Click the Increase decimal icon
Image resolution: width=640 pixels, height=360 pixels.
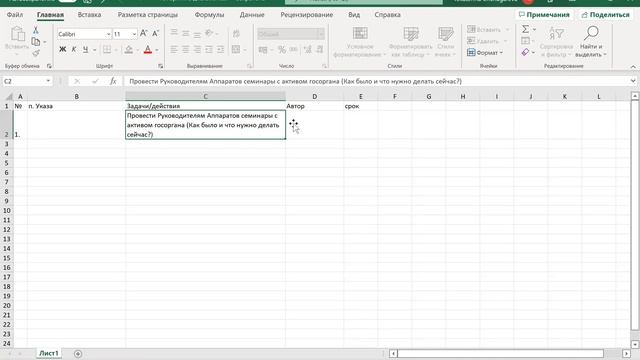click(x=308, y=50)
